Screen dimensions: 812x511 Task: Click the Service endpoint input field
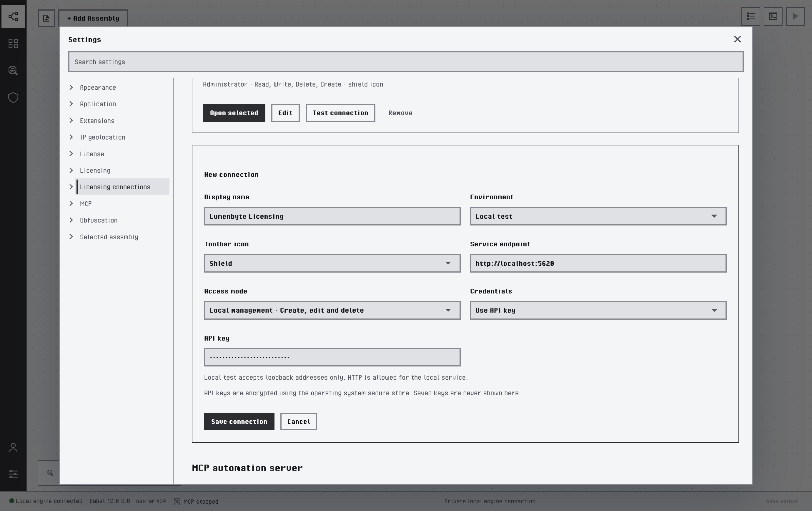click(598, 263)
